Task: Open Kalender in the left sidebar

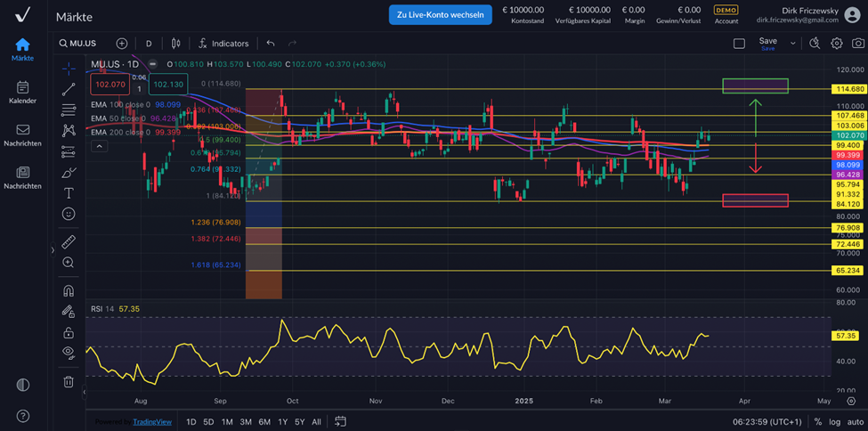Action: (22, 93)
